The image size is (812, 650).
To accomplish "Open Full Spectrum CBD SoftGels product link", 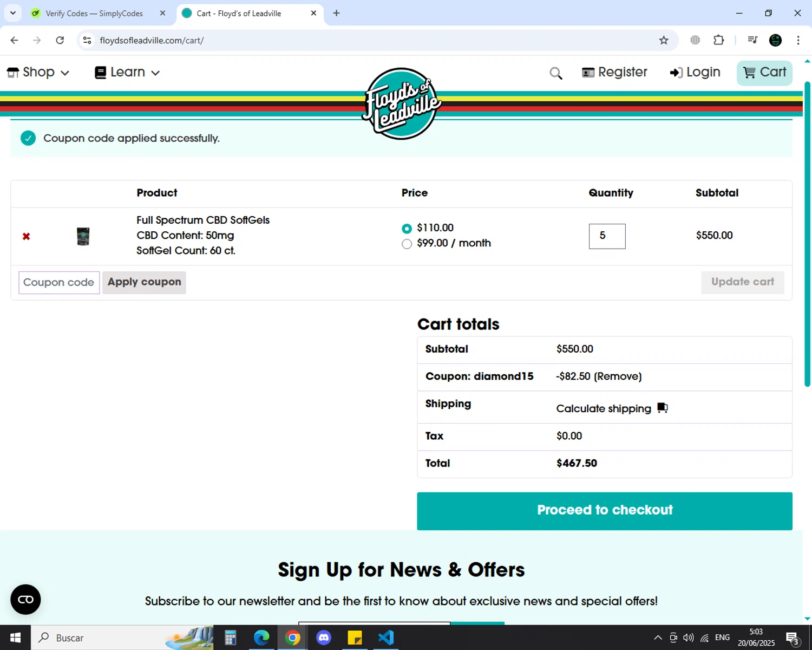I will pos(203,220).
